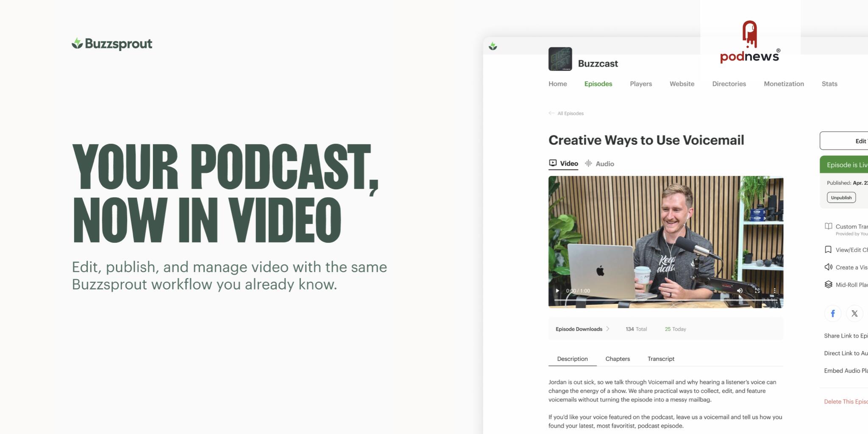Screen dimensions: 868x434
Task: Click the Edit button on the right
Action: (x=844, y=141)
